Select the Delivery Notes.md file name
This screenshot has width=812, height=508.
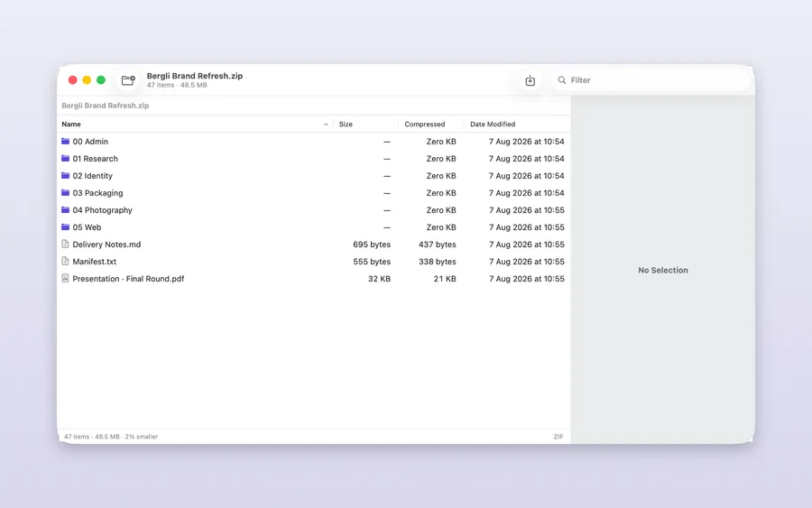[x=106, y=245]
